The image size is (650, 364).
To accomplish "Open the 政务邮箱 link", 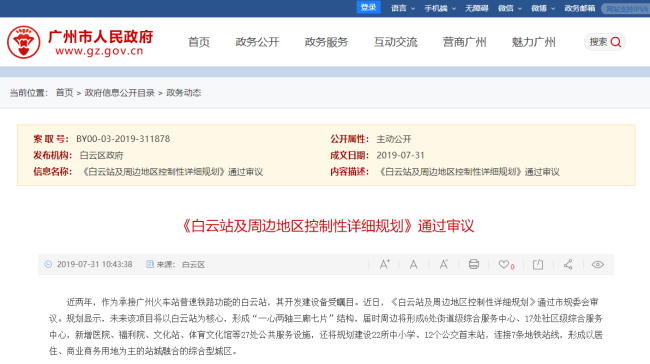I will pyautogui.click(x=580, y=8).
